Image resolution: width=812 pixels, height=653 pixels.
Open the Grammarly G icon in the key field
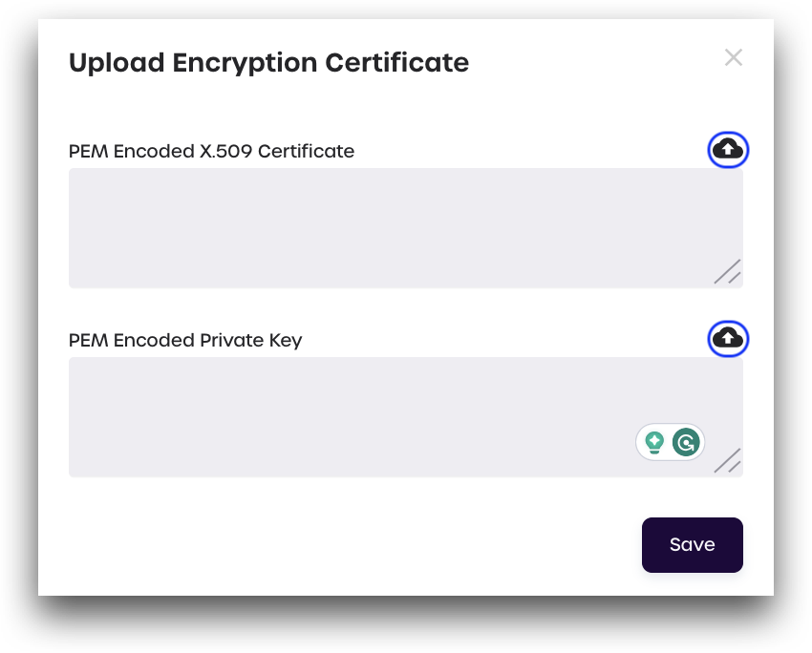click(686, 442)
